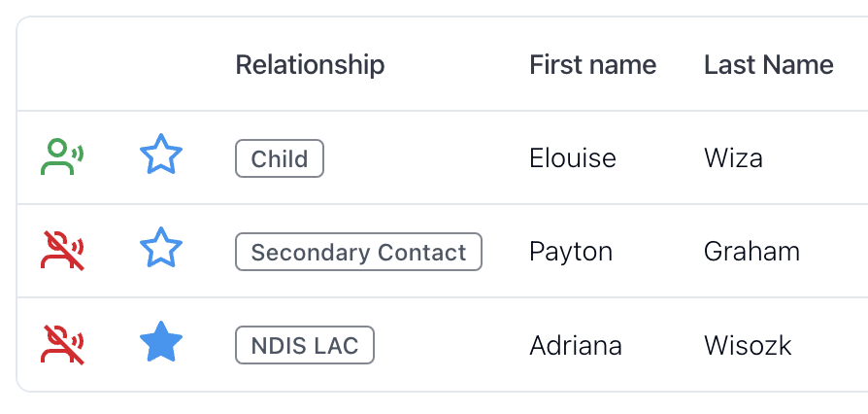Viewport: 868px width, 414px height.
Task: Select first name Payton cell
Action: [571, 252]
